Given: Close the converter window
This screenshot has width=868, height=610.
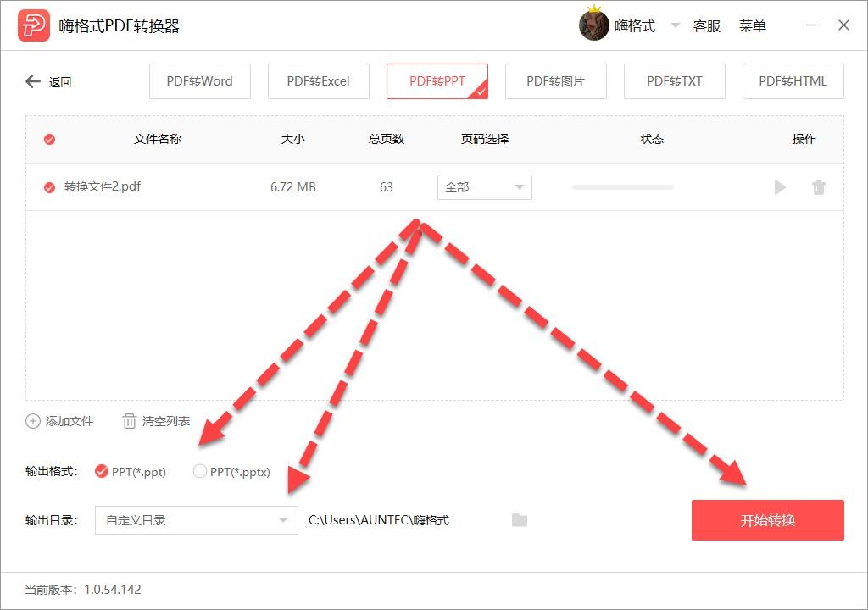Looking at the screenshot, I should click(843, 25).
